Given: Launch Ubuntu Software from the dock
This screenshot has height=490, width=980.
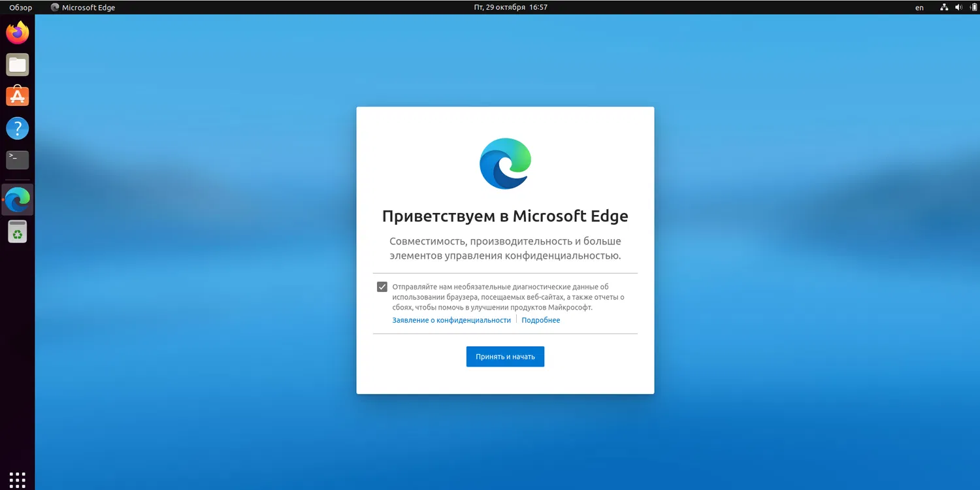Looking at the screenshot, I should point(18,96).
